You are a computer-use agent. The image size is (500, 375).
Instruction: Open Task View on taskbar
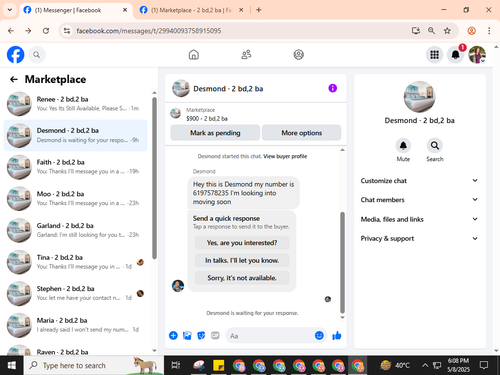176,365
